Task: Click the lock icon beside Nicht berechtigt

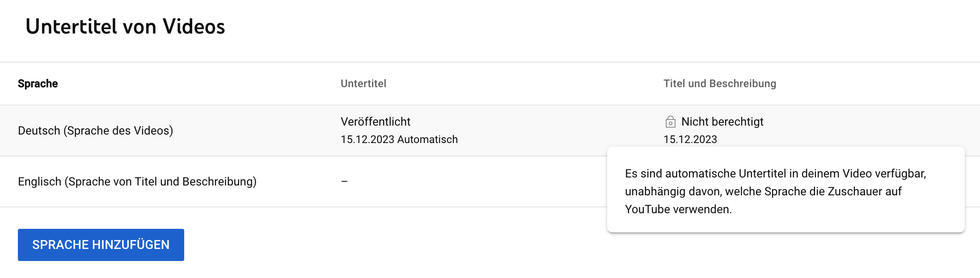Action: click(670, 122)
